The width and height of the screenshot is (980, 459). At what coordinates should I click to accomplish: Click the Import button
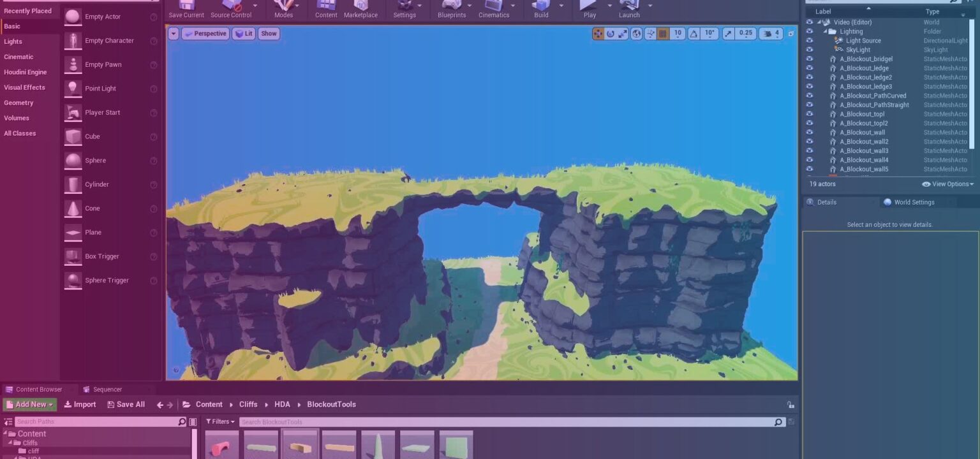pos(79,404)
